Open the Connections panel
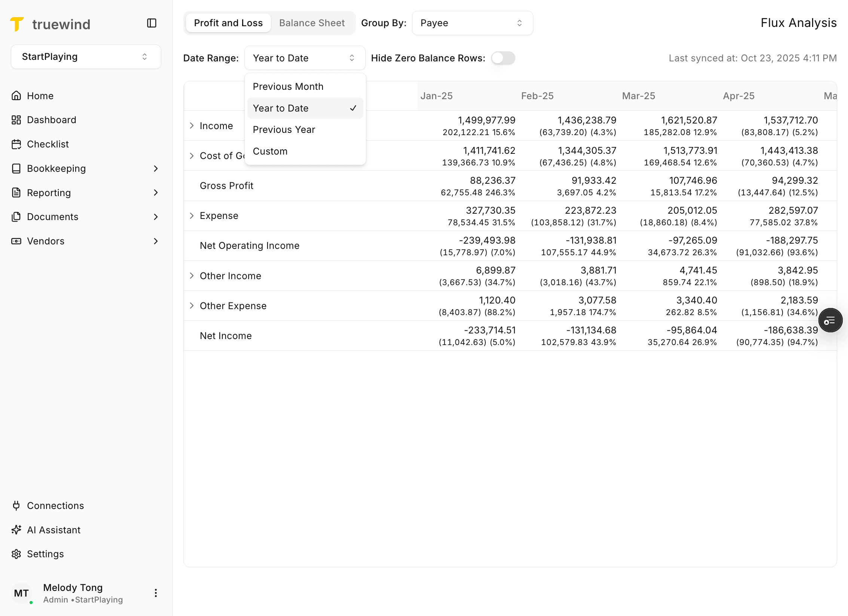The height and width of the screenshot is (616, 848). tap(55, 506)
